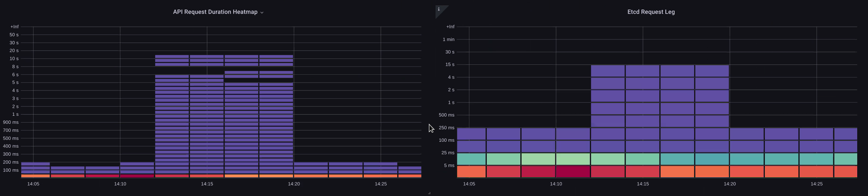Open the API Request Duration Heatmap title chevron
The height and width of the screenshot is (196, 868).
tap(262, 12)
